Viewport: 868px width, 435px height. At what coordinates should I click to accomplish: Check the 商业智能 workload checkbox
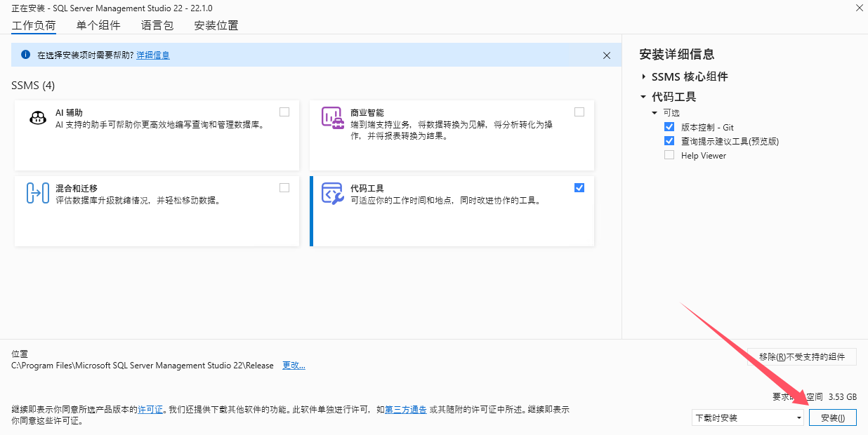pos(579,111)
